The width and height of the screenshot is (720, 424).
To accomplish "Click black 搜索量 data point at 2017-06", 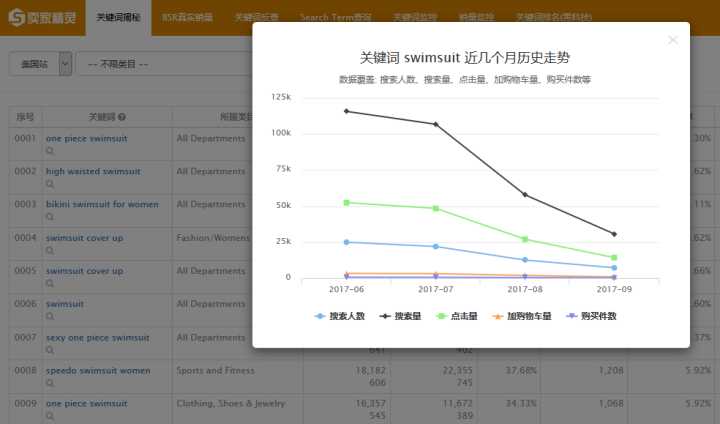I will coord(346,111).
